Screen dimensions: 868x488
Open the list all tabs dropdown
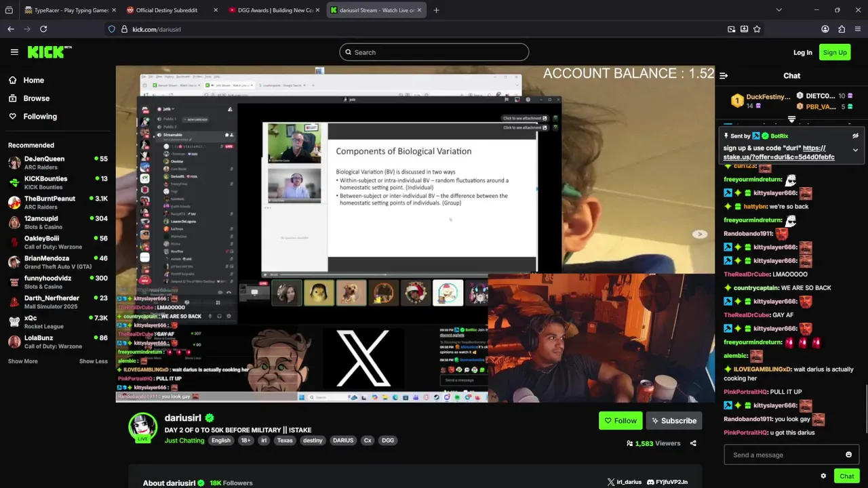pyautogui.click(x=778, y=10)
